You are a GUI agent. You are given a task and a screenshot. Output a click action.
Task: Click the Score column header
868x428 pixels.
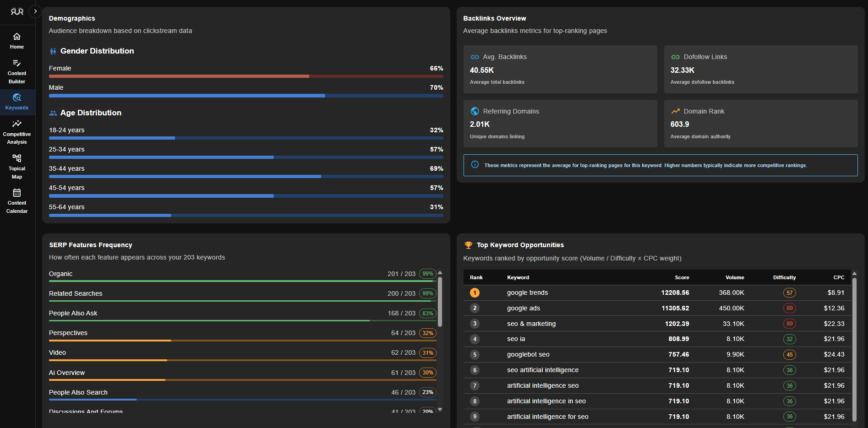tap(682, 277)
